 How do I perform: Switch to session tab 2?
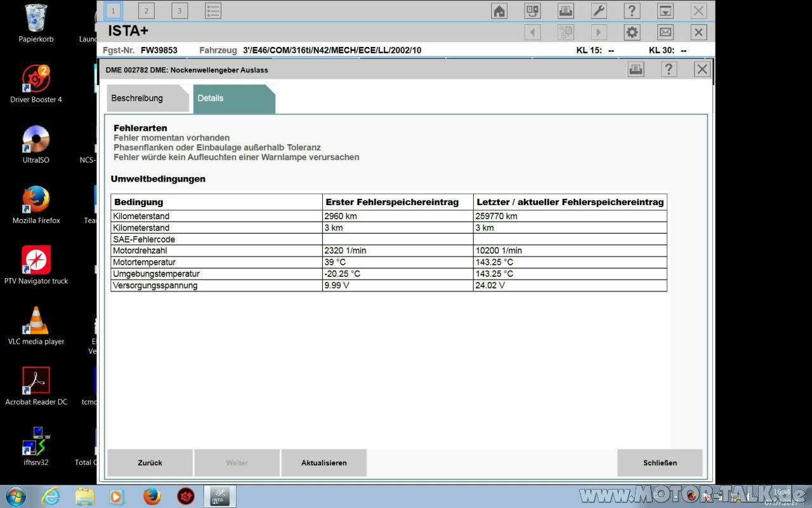(147, 11)
